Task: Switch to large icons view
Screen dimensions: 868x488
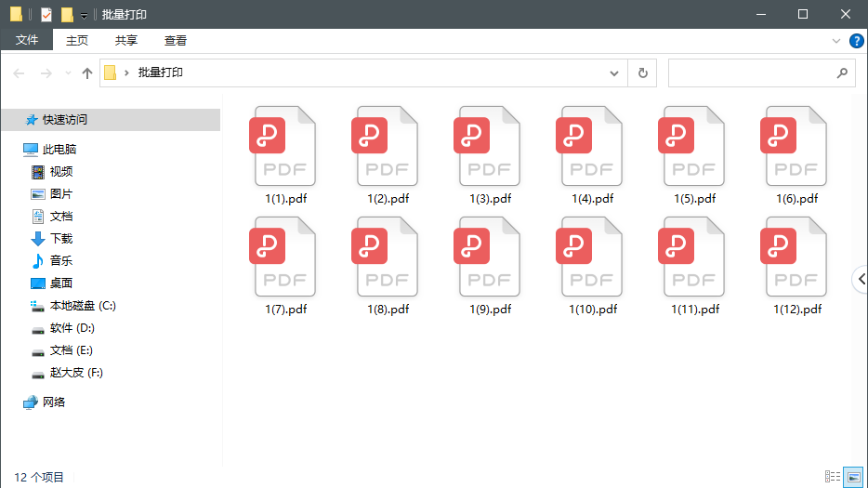Action: coord(853,476)
